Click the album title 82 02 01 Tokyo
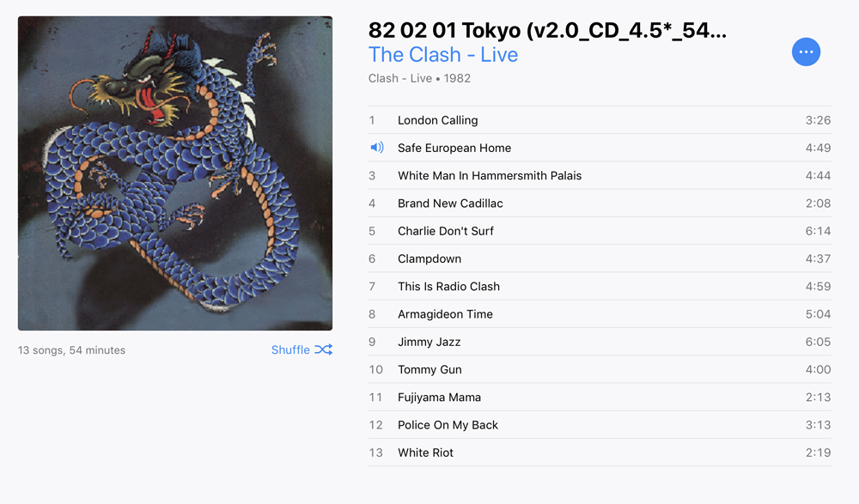 point(547,30)
